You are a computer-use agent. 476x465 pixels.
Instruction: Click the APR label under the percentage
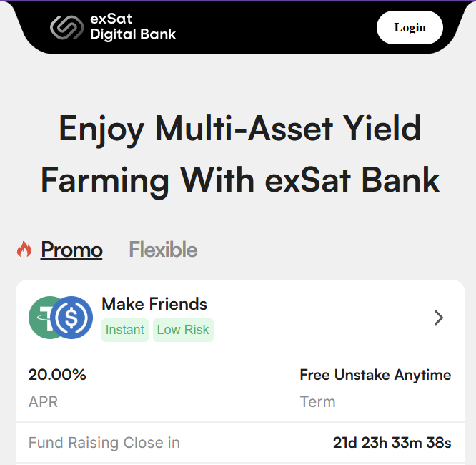43,402
